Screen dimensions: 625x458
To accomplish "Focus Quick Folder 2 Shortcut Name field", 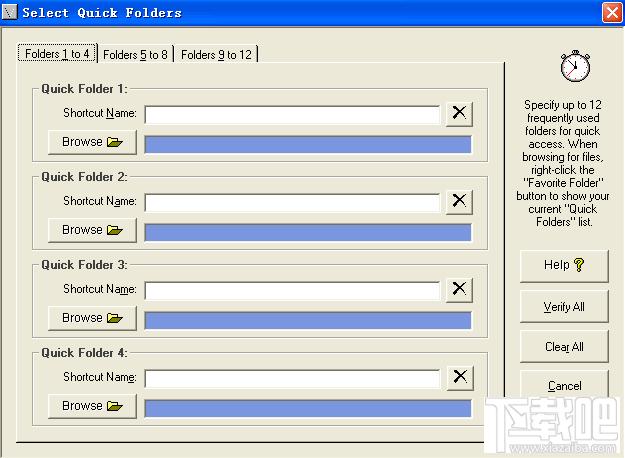I will click(x=292, y=202).
